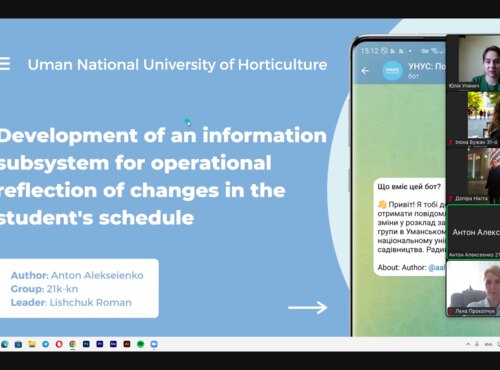The width and height of the screenshot is (500, 370).
Task: Click the УНУС bot avatar
Action: (x=392, y=71)
